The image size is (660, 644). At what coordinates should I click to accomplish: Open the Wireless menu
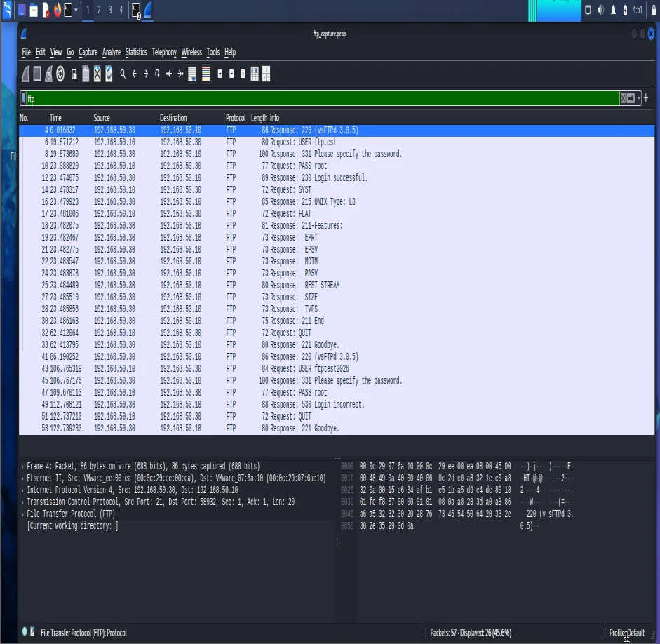point(191,52)
